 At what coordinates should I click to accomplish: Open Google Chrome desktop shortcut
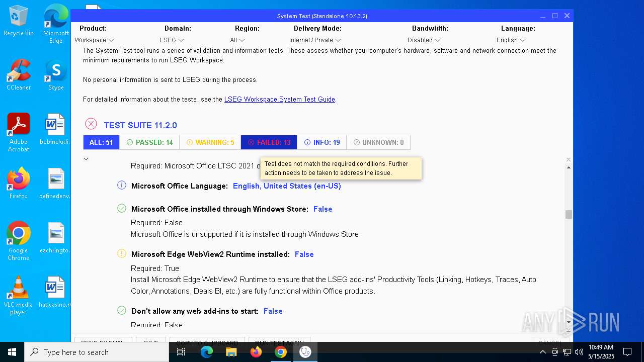19,241
